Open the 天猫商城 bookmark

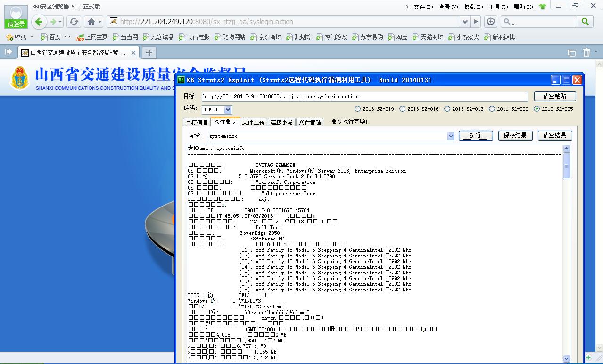tap(428, 37)
